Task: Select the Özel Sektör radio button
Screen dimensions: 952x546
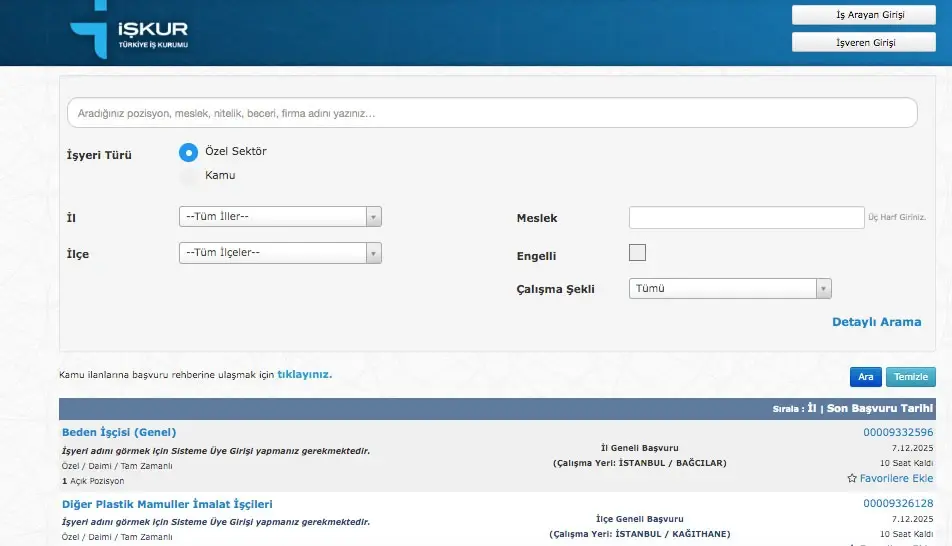Action: pos(188,152)
